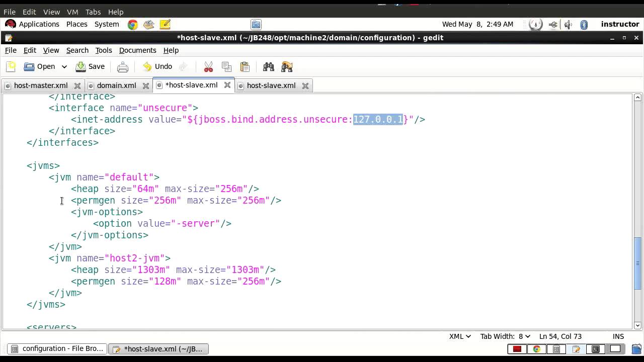Click the Ln 54, Col 73 status text

(x=560, y=336)
